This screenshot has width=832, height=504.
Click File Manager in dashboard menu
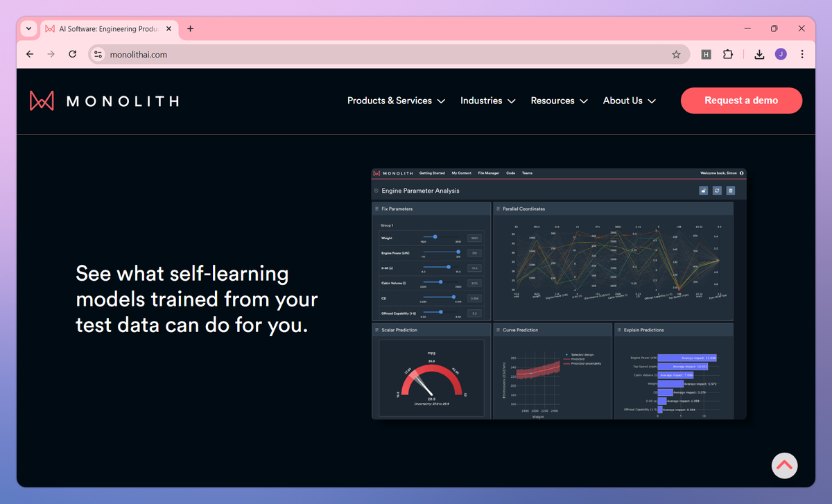click(489, 173)
